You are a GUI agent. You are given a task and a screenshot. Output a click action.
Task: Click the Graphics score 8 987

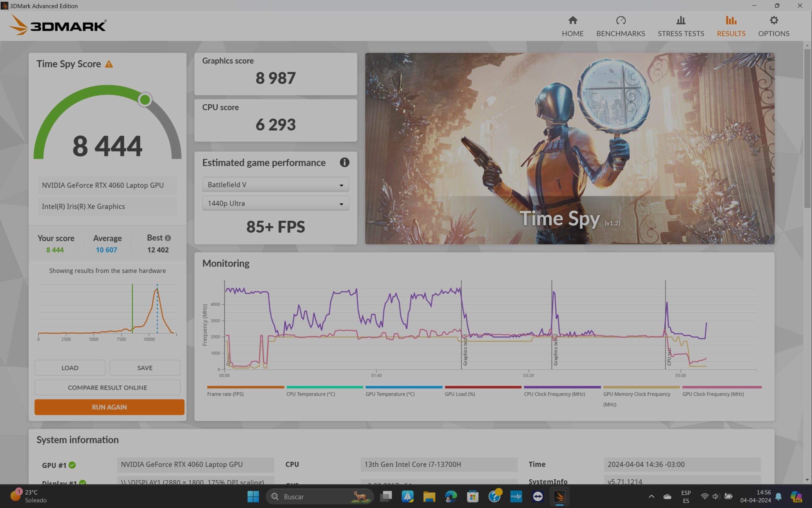pyautogui.click(x=275, y=78)
